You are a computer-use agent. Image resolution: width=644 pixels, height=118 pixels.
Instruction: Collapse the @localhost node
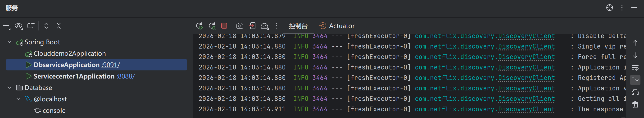pyautogui.click(x=18, y=99)
